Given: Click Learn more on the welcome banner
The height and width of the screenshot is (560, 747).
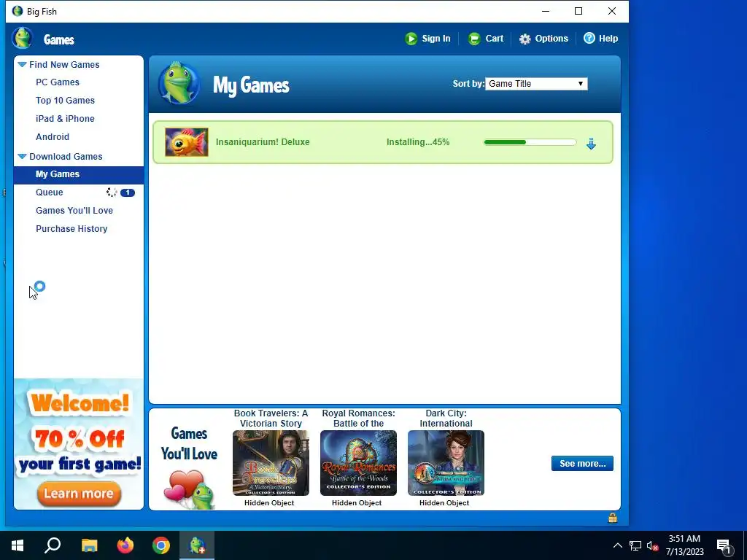Looking at the screenshot, I should [79, 494].
